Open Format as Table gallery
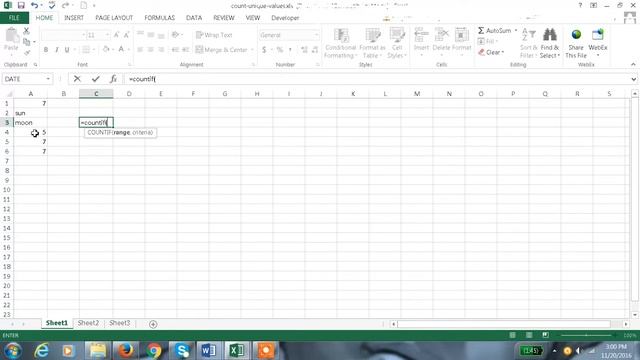The height and width of the screenshot is (360, 640). tap(372, 43)
